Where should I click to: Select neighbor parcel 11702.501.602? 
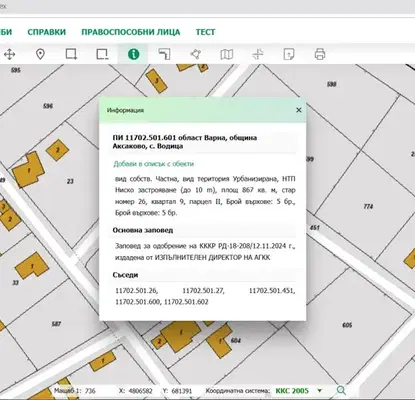tap(186, 302)
